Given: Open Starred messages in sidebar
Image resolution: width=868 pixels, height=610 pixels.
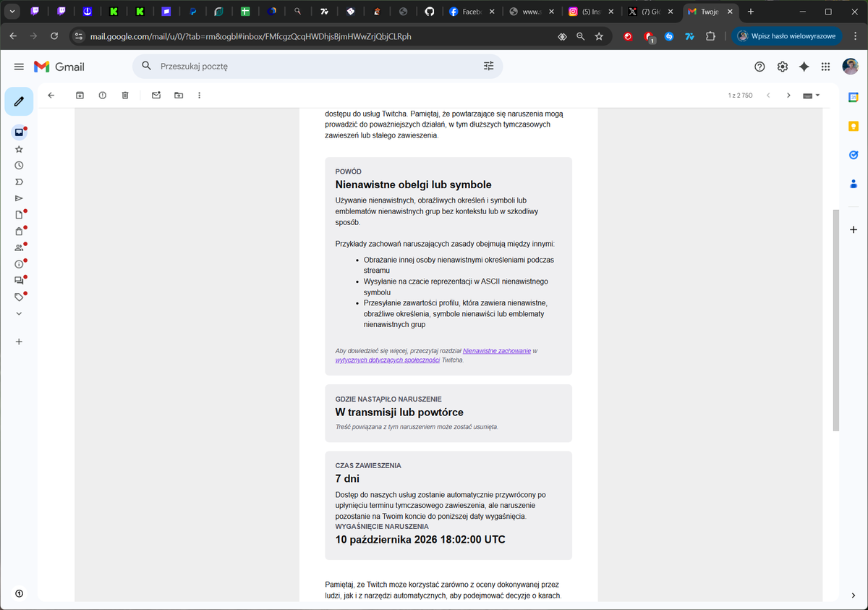Looking at the screenshot, I should tap(19, 149).
